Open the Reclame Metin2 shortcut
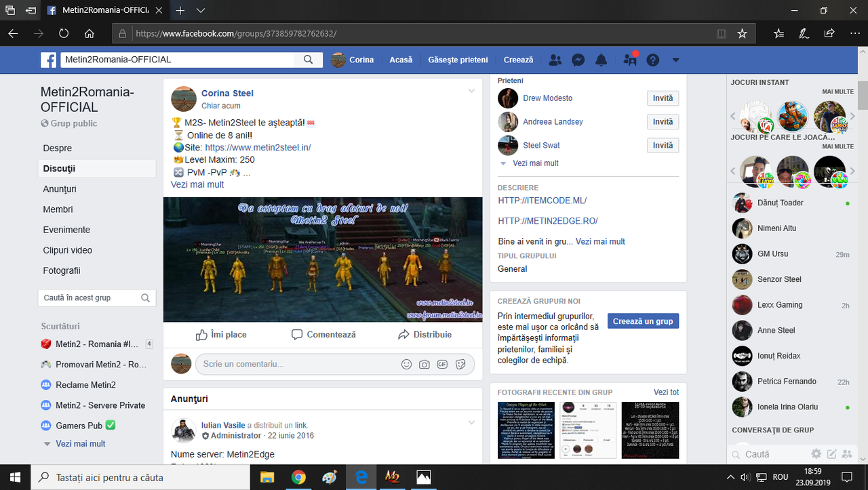The height and width of the screenshot is (490, 868). coord(78,385)
